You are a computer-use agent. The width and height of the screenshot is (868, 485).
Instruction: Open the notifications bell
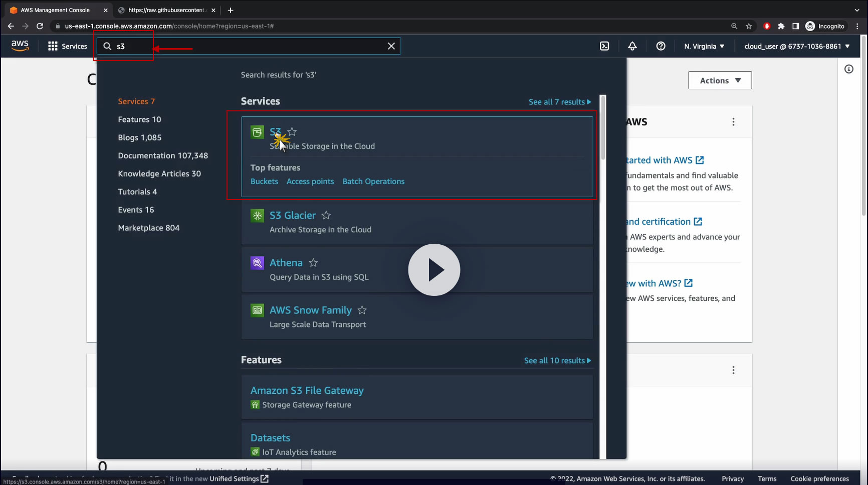click(632, 46)
